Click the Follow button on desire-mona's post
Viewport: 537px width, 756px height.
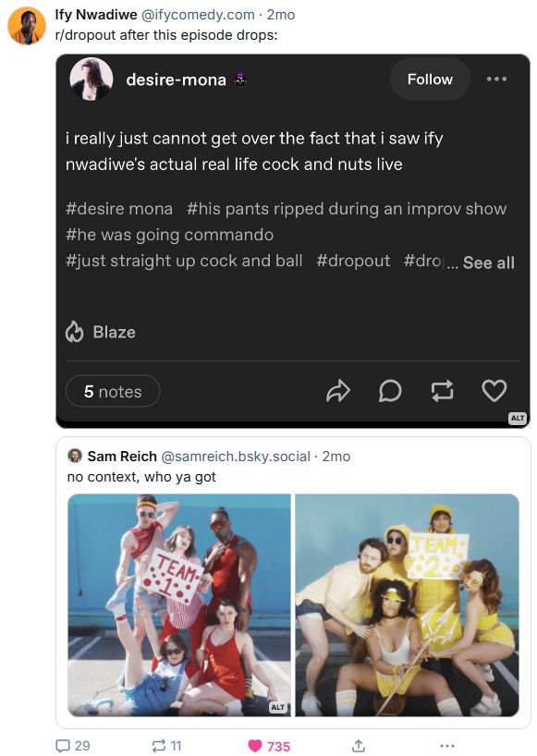pos(429,79)
